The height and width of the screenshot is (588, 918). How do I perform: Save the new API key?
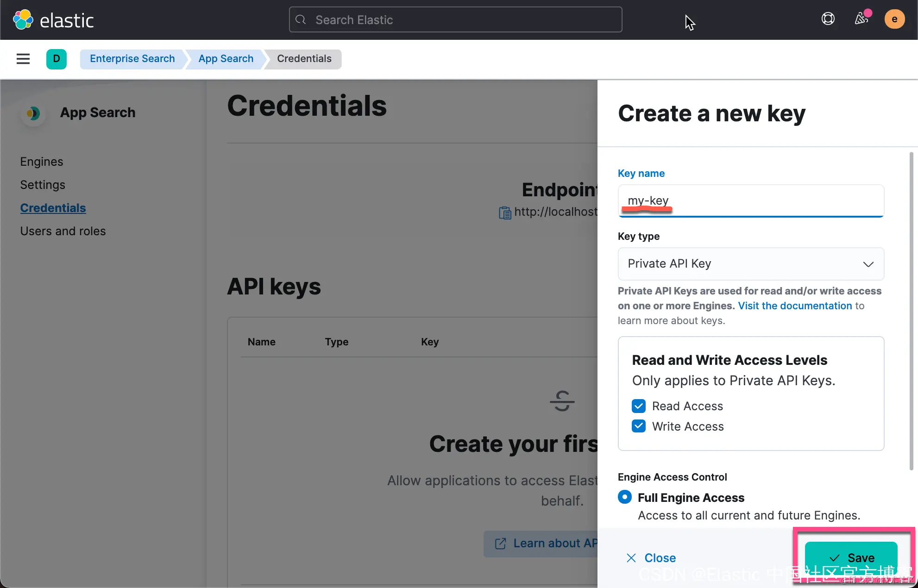(x=851, y=557)
